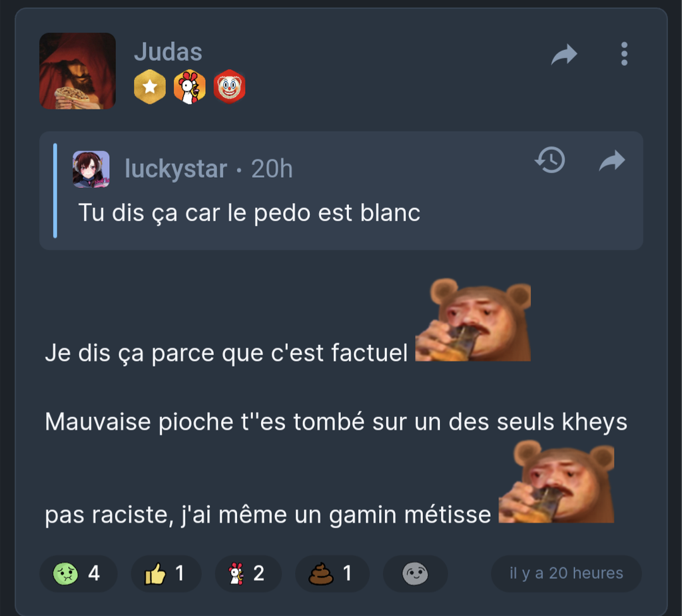The height and width of the screenshot is (616, 682).
Task: Toggle the rooster reaction with count 2
Action: pos(248,573)
